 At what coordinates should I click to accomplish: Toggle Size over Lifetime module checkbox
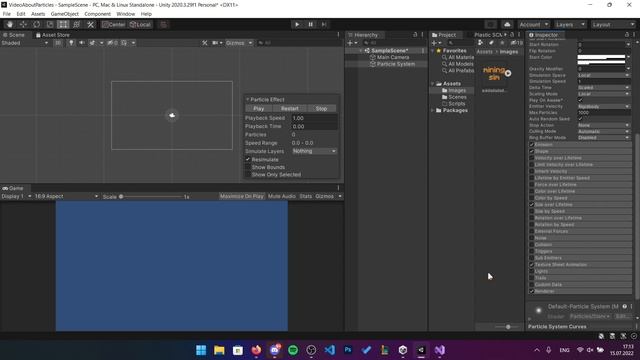pos(531,204)
